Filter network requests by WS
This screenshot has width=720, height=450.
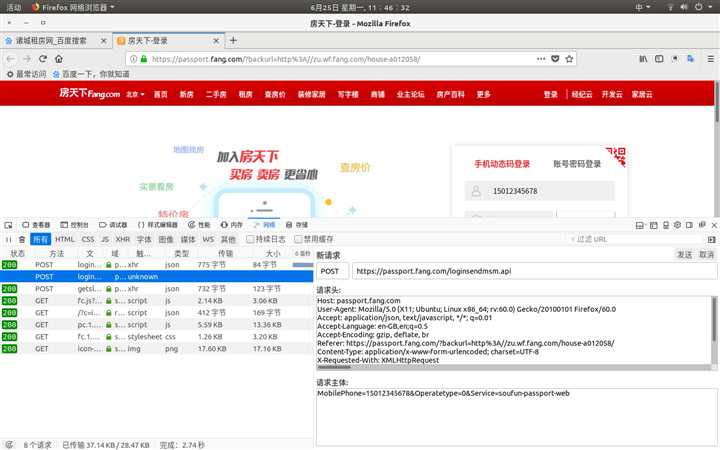[x=208, y=239]
